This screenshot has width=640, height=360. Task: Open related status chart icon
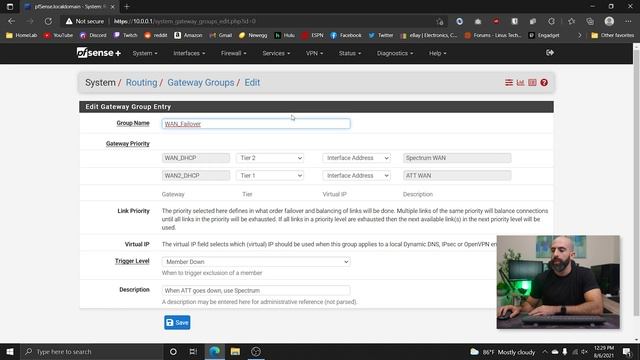[520, 82]
